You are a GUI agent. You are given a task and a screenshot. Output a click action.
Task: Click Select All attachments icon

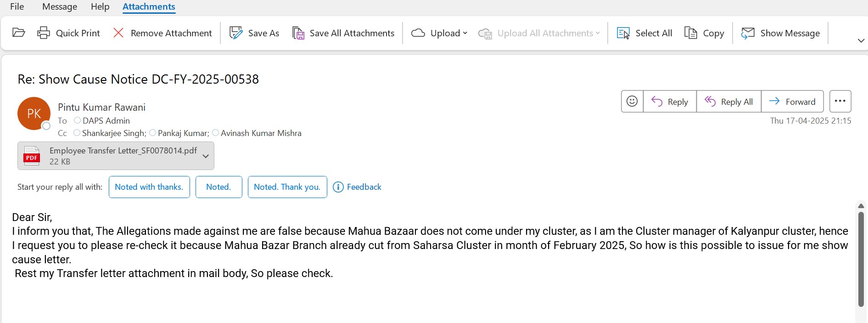pyautogui.click(x=623, y=33)
